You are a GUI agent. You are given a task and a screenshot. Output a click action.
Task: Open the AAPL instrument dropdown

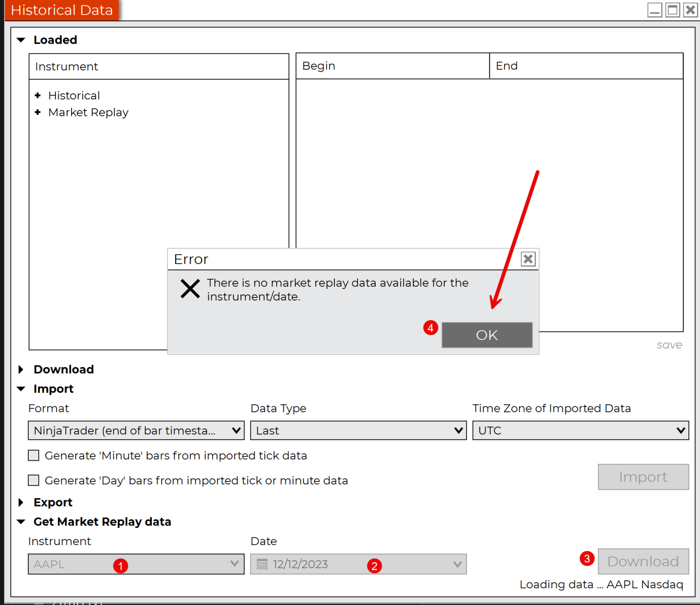[136, 564]
